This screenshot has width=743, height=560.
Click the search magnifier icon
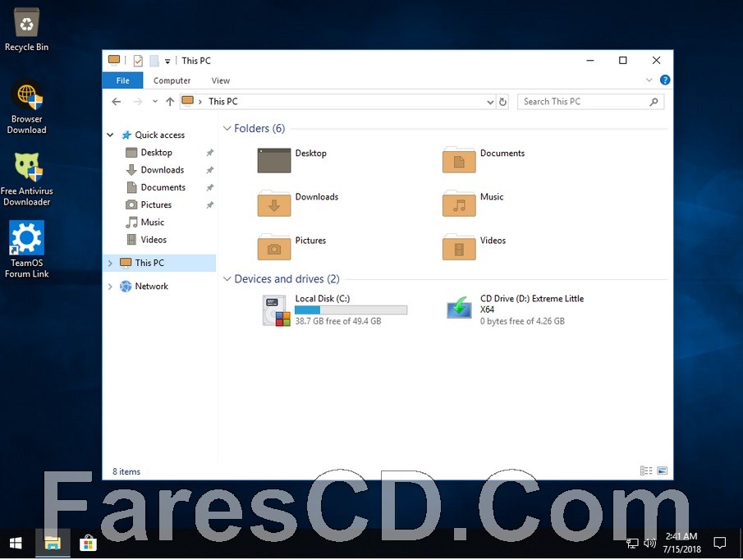click(654, 102)
